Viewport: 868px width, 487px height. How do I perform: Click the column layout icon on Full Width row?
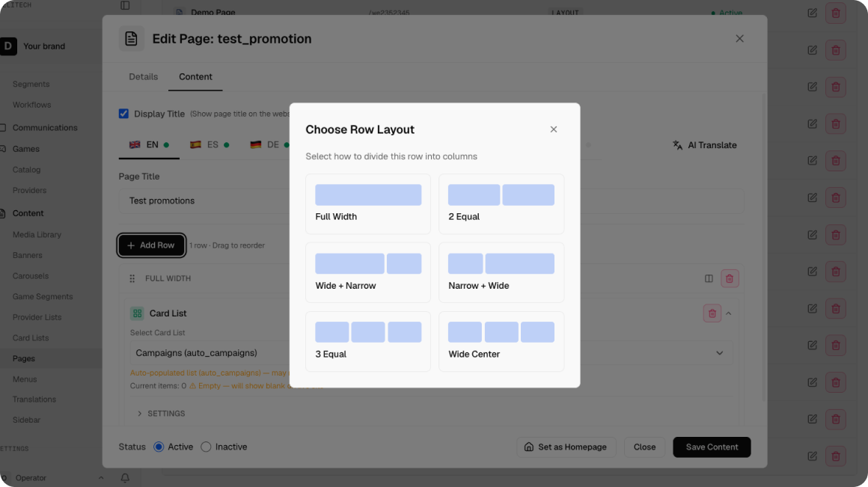coord(709,278)
